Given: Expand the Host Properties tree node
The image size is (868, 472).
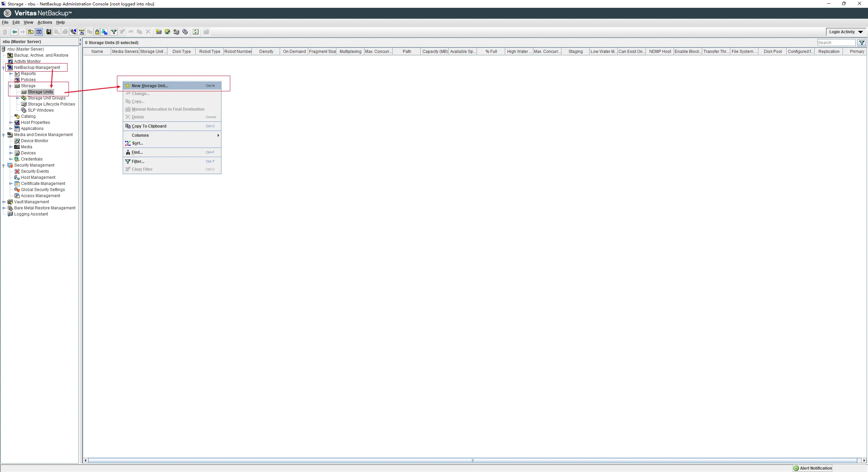Looking at the screenshot, I should (11, 122).
